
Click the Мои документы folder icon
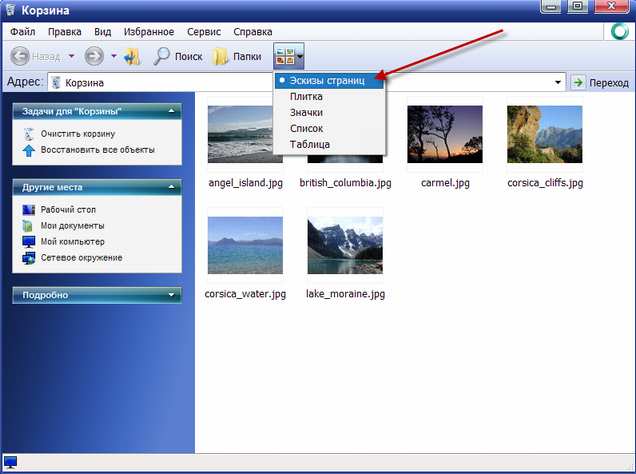click(28, 225)
